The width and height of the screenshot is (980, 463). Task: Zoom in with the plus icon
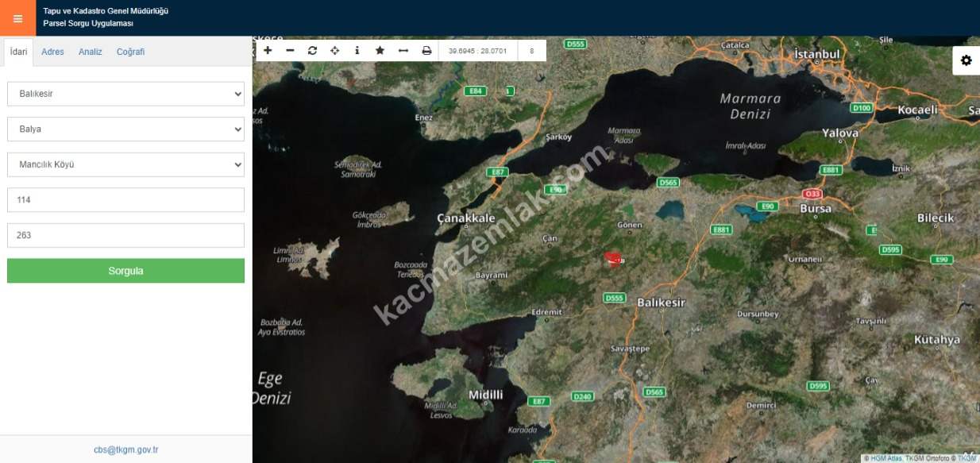pyautogui.click(x=268, y=51)
